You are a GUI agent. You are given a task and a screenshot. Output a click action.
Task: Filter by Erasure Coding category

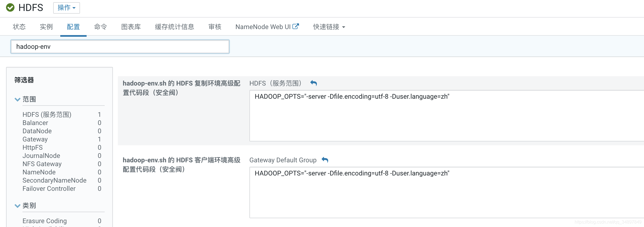(45, 221)
